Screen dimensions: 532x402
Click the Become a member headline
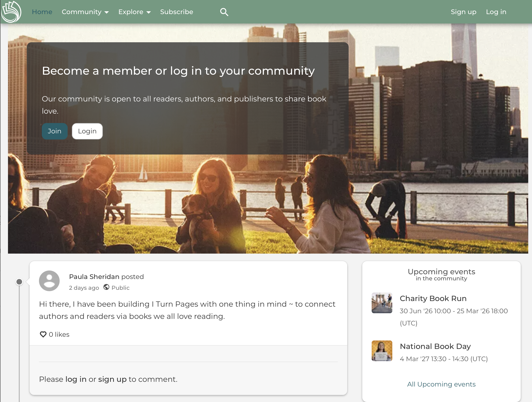pyautogui.click(x=178, y=71)
